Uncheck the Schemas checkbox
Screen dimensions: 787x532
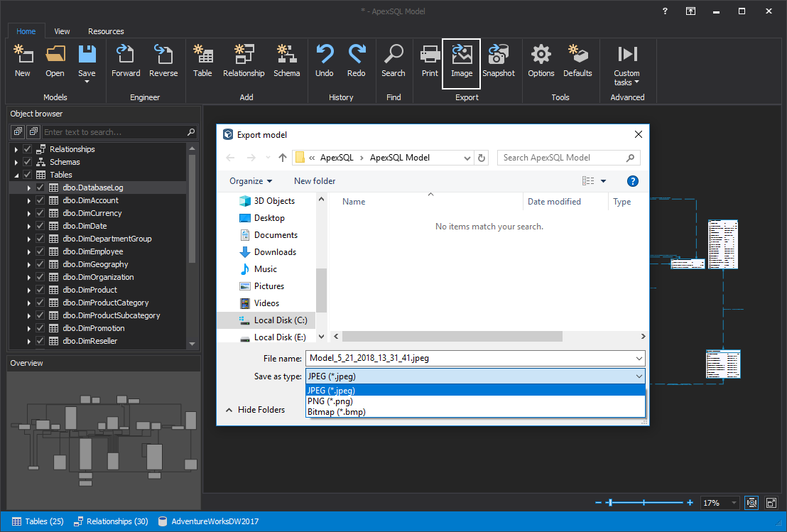point(28,162)
